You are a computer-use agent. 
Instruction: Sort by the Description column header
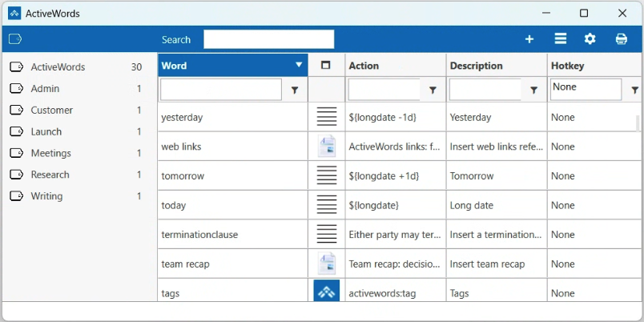click(497, 66)
